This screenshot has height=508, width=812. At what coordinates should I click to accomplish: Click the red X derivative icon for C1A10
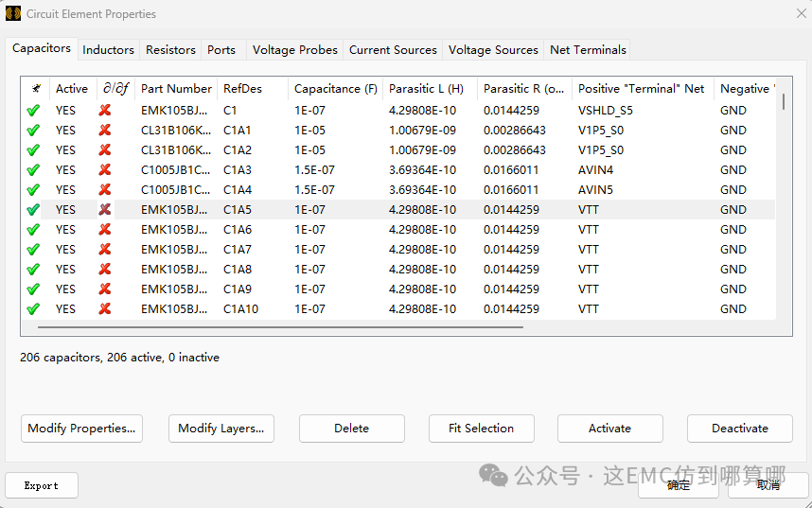click(x=105, y=308)
